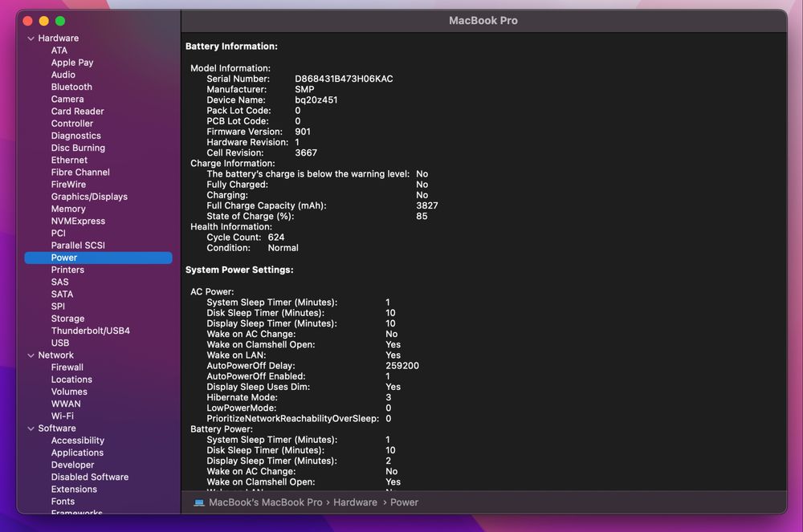
Task: Select Parallel SCSI in the sidebar
Action: coord(78,246)
